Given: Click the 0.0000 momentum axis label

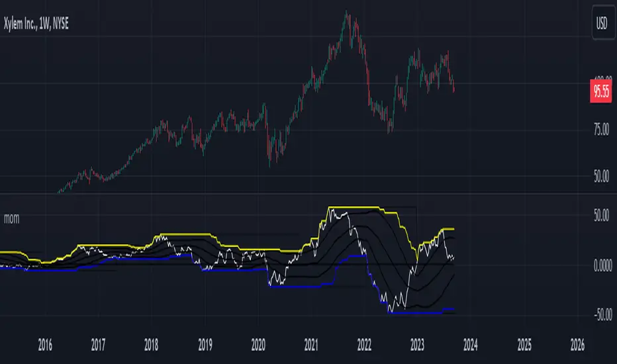Looking at the screenshot, I should 602,265.
